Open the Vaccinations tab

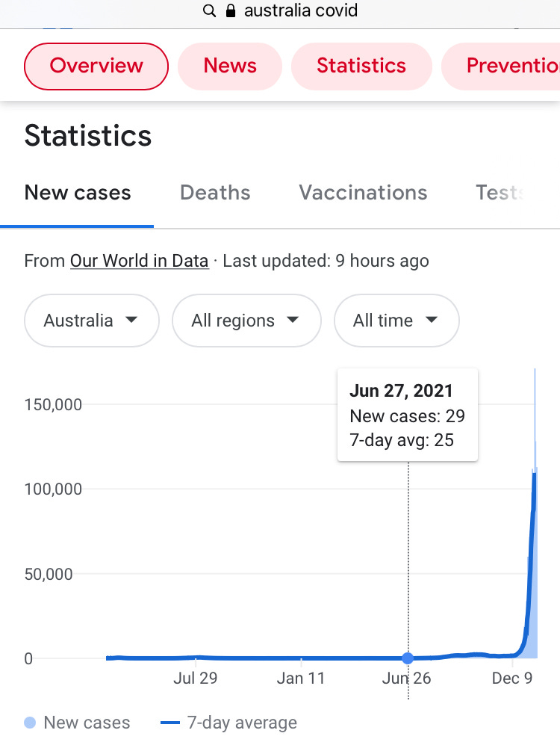[363, 193]
